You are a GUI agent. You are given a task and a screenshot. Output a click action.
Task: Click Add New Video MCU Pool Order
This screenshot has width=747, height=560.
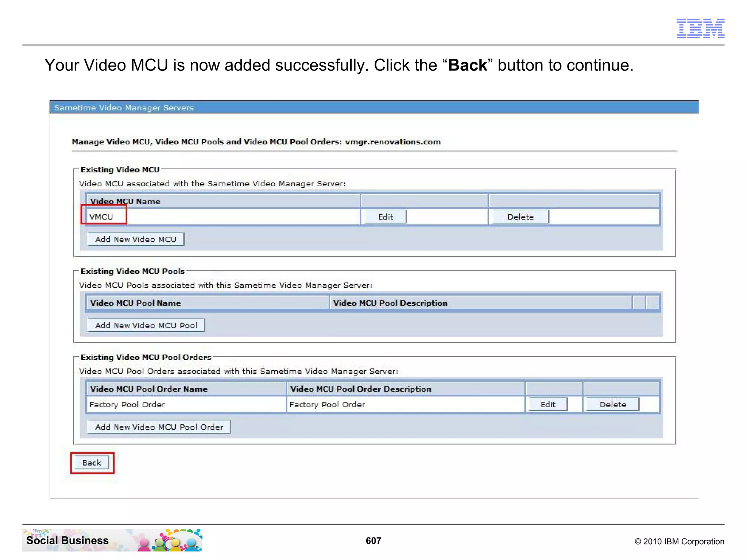click(159, 427)
